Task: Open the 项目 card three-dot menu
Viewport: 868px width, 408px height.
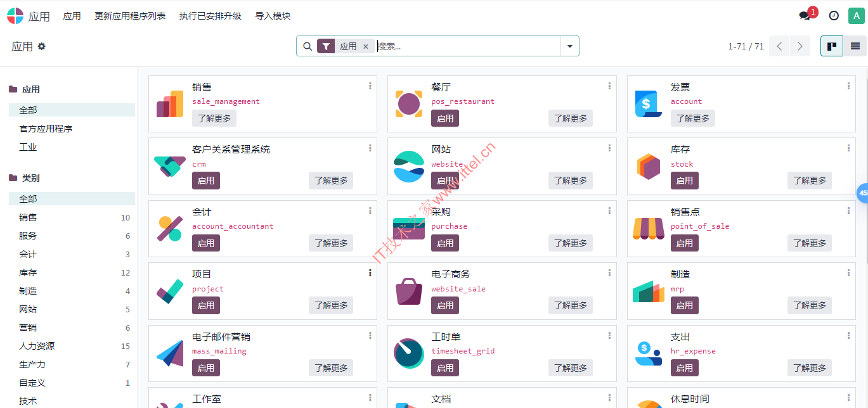Action: 370,273
